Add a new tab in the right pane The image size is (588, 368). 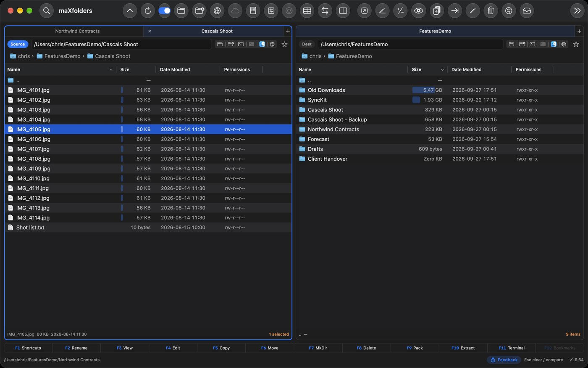579,31
